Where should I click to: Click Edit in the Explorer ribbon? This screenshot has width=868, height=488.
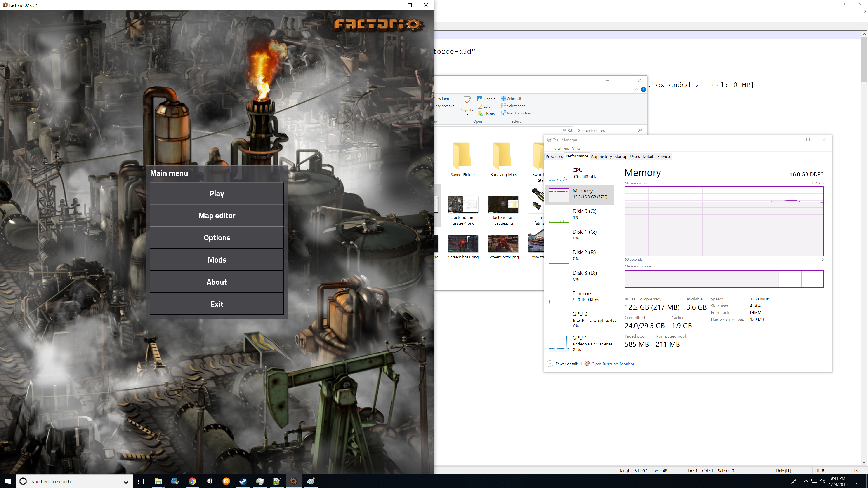pos(484,106)
